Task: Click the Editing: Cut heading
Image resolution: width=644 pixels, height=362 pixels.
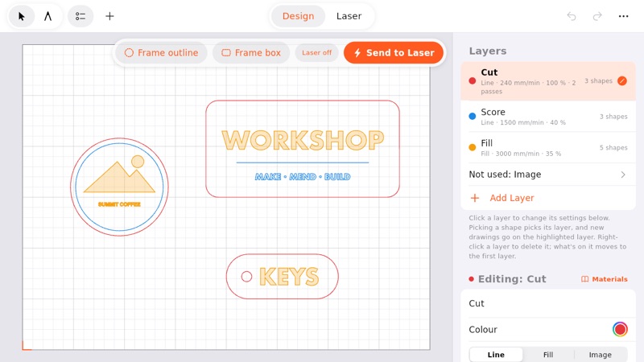Action: [512, 279]
